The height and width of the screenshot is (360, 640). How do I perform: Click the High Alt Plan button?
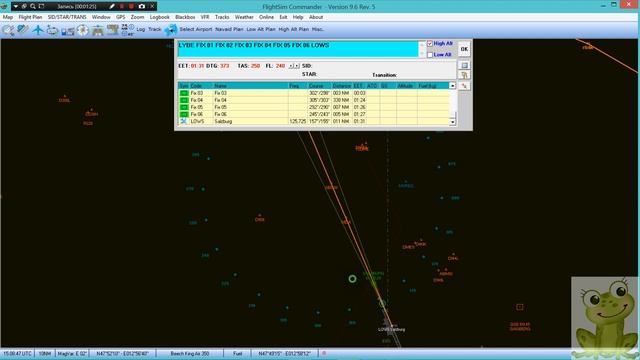tap(293, 29)
